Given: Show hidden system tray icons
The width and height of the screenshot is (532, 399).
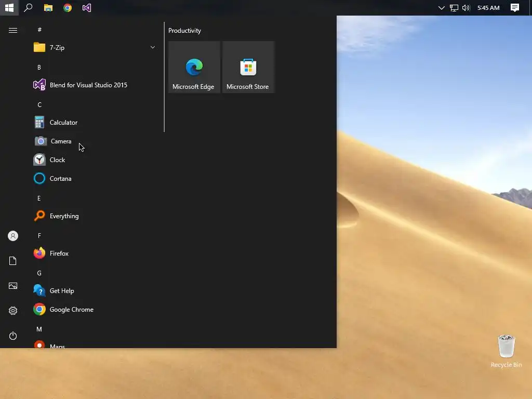Looking at the screenshot, I should [x=442, y=8].
